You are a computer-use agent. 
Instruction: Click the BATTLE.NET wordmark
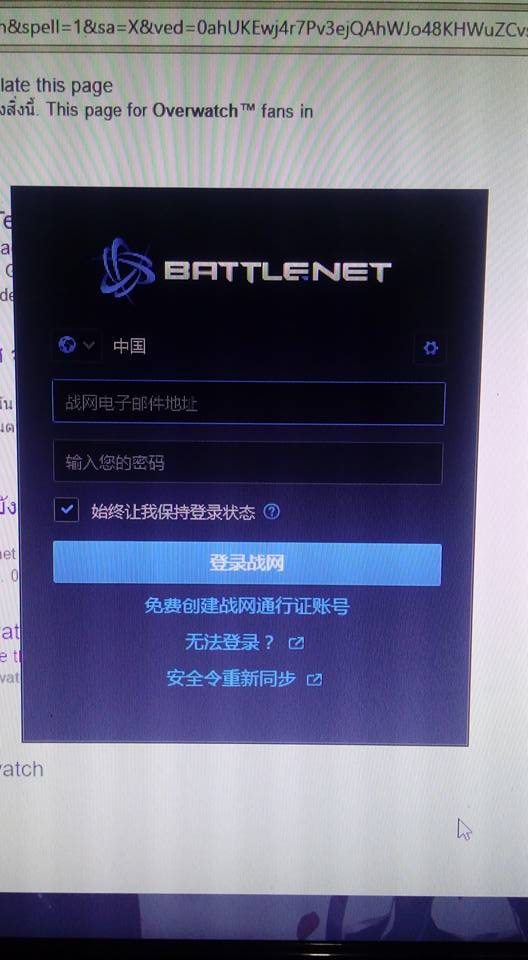pos(277,271)
